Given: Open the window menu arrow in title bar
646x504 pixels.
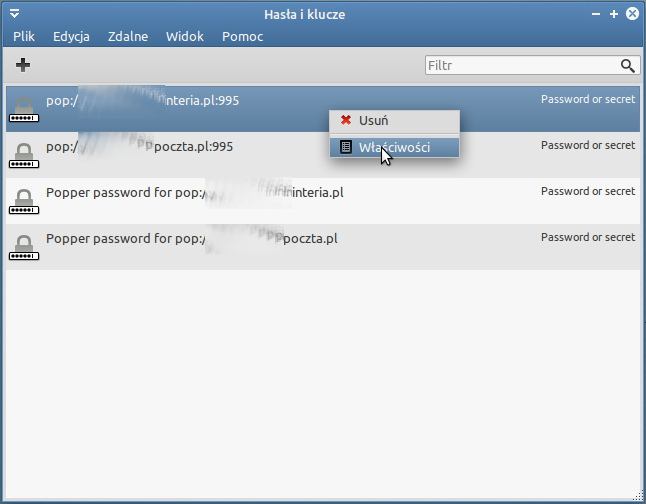Looking at the screenshot, I should (x=14, y=15).
